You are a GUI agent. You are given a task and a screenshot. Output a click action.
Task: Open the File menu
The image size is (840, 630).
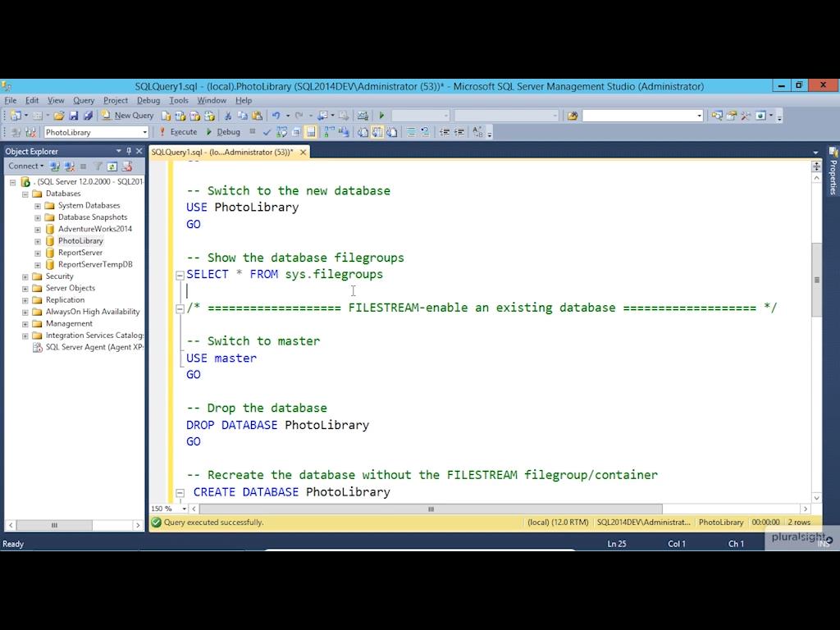[10, 100]
